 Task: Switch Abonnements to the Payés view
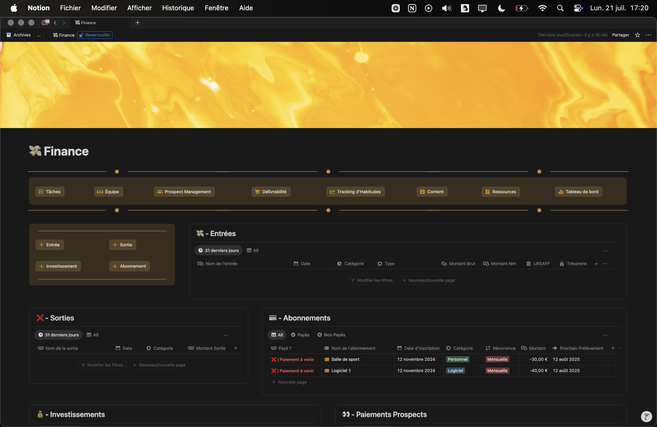tap(301, 335)
